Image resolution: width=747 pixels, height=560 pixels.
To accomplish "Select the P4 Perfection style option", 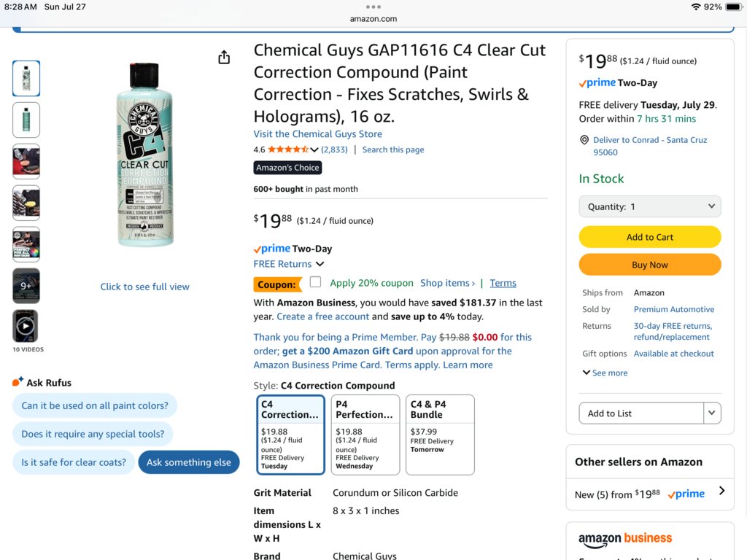I will click(365, 435).
